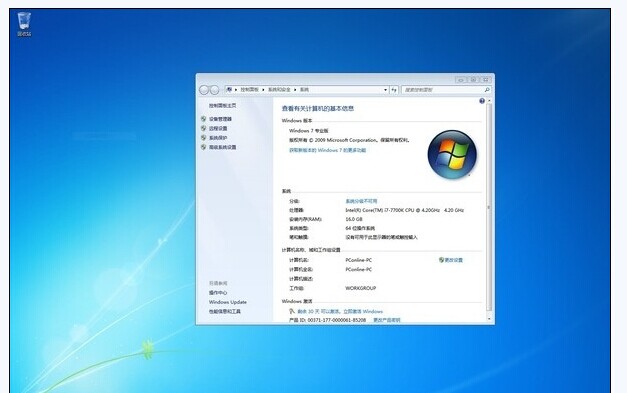Click the computer icon in address bar
Viewport: 627px width, 393px height.
point(229,90)
